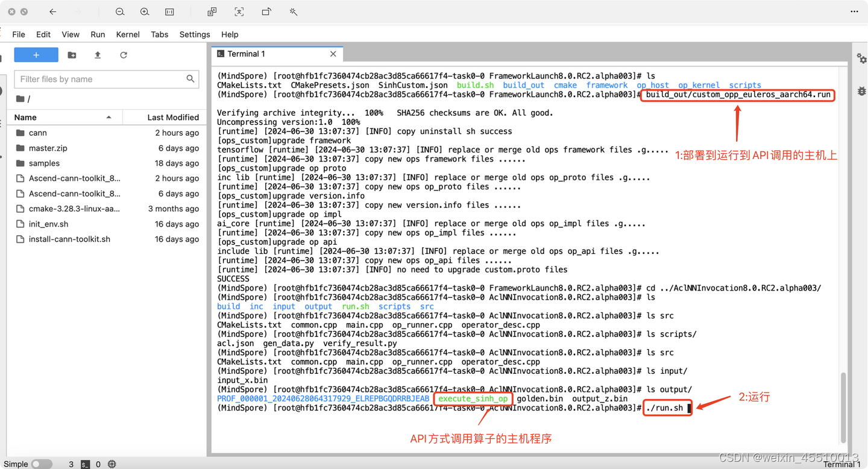Click the upload files arrow icon

pyautogui.click(x=98, y=55)
